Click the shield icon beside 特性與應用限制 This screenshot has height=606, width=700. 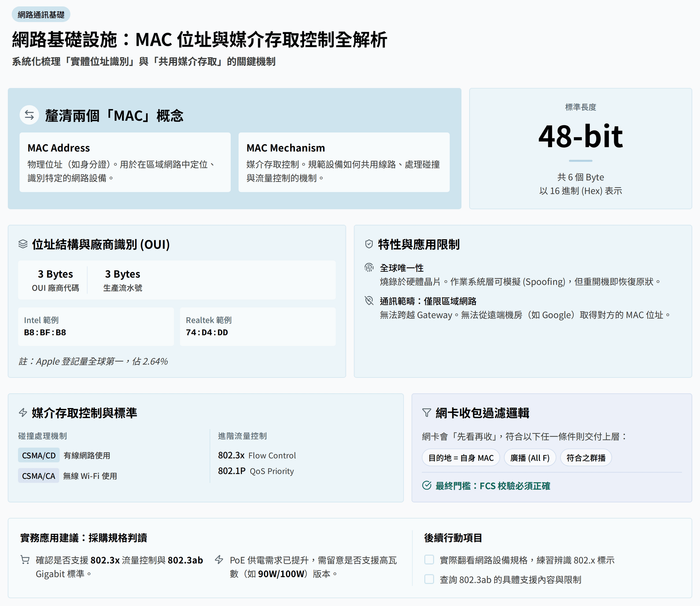pos(369,244)
